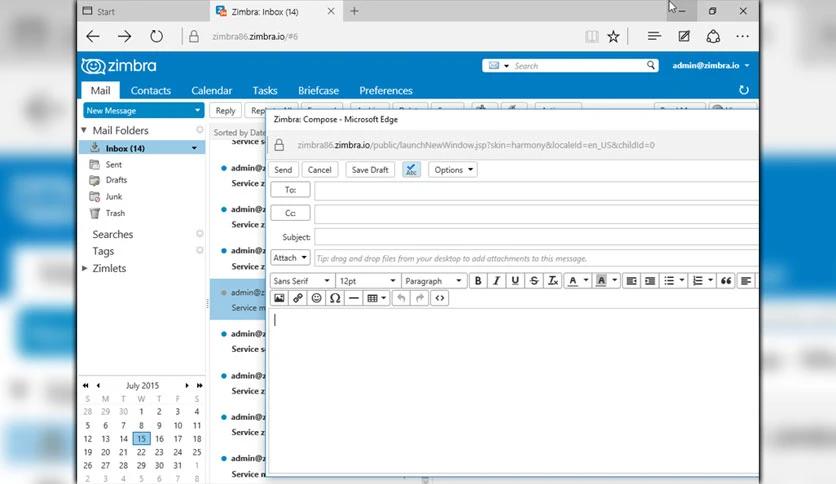Insert a hyperlink using the link icon

298,298
